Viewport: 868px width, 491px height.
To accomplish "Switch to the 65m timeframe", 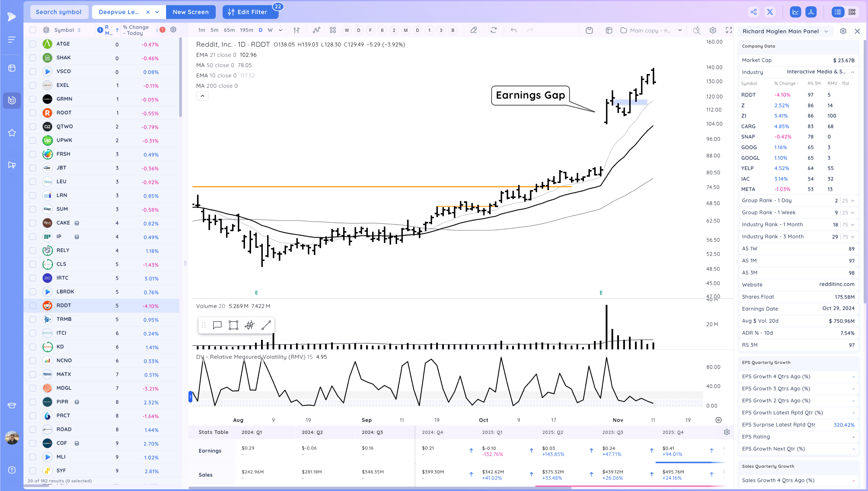I will click(x=229, y=30).
